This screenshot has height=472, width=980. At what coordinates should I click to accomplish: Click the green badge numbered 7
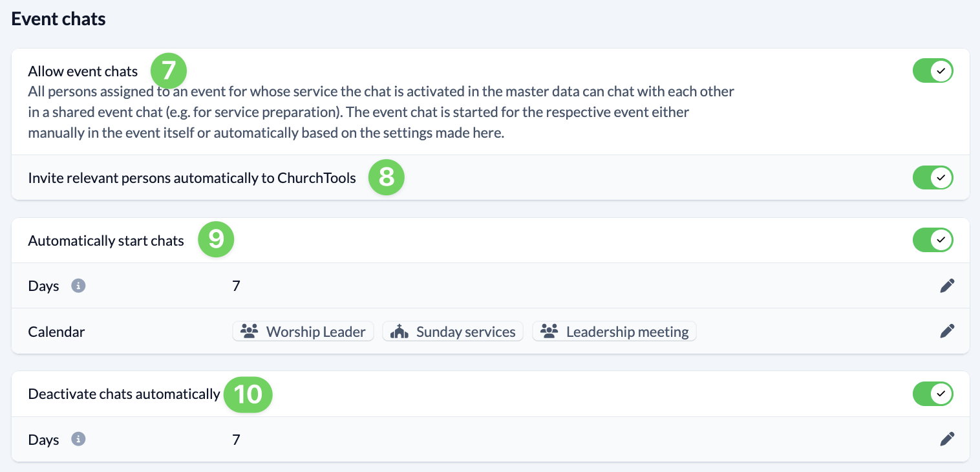[169, 70]
